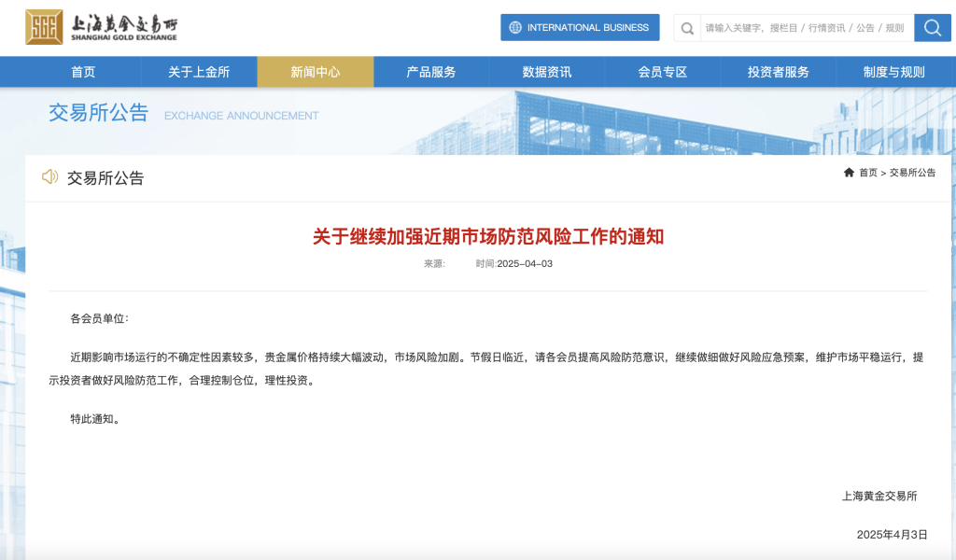Open the 关于上金所 menu

coord(199,72)
